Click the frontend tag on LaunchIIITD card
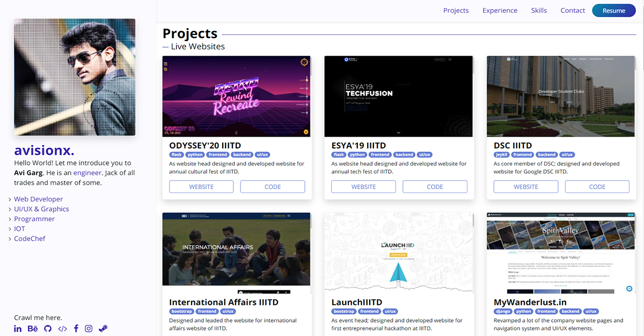 pos(370,311)
